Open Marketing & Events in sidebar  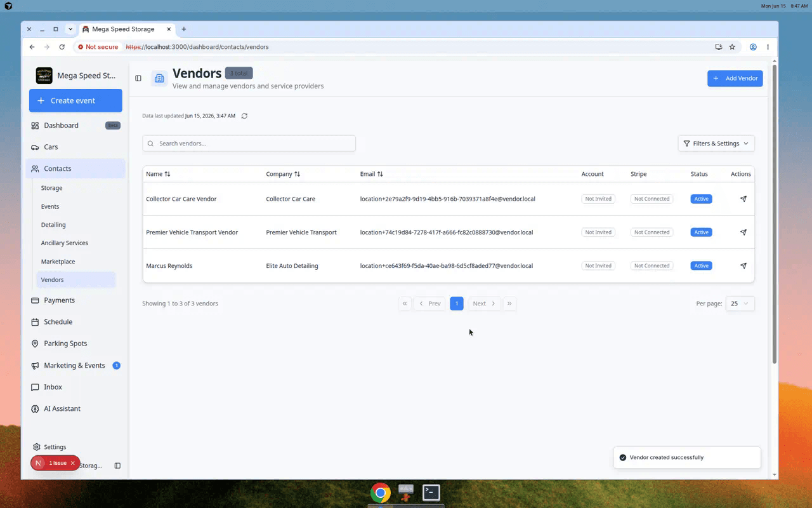[75, 365]
